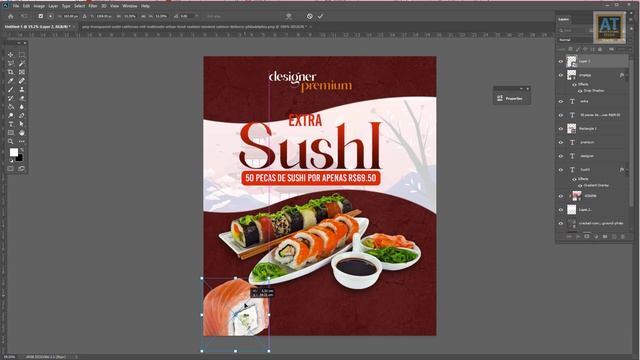Screen dimensions: 640x360
Task: Click the rotation angle input field
Action: (187, 16)
